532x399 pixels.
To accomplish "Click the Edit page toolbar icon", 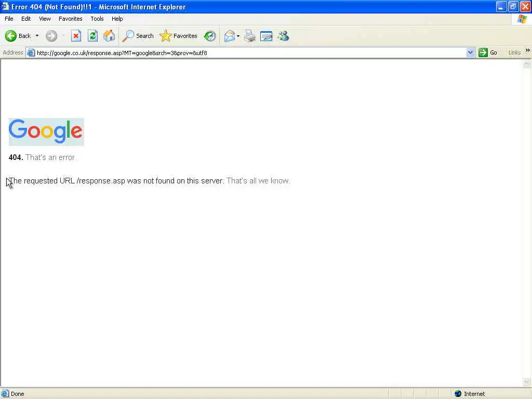I will (267, 36).
